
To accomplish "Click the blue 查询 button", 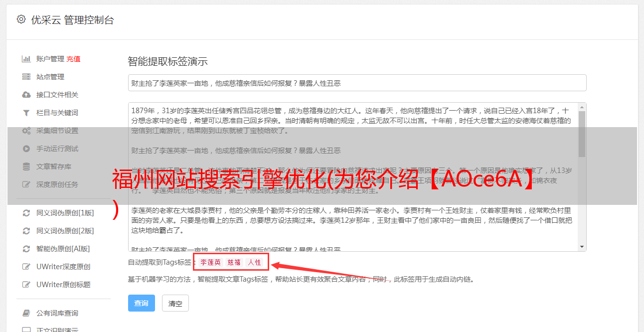I will 142,303.
